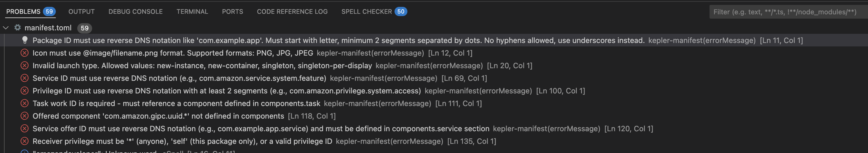Collapse the manifest.toml problems group
This screenshot has height=153, width=868.
pyautogui.click(x=6, y=28)
